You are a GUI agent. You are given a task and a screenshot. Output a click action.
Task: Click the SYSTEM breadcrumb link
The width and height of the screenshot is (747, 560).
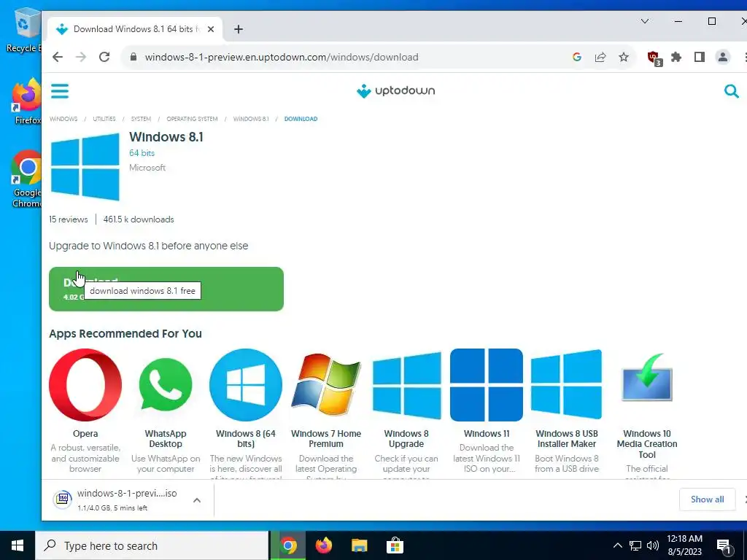tap(141, 119)
